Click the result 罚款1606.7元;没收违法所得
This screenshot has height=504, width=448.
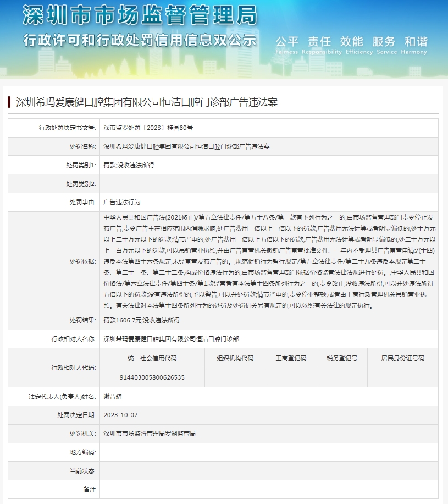[142, 320]
